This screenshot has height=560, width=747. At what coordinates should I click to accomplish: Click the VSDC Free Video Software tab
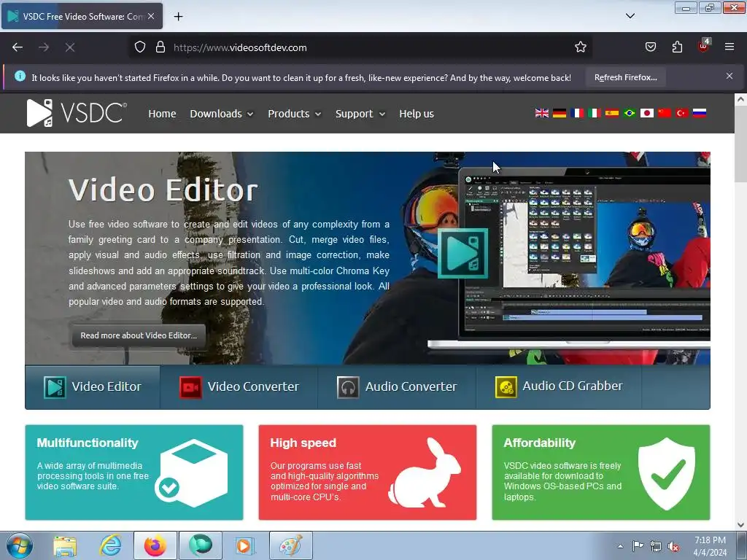[82, 16]
